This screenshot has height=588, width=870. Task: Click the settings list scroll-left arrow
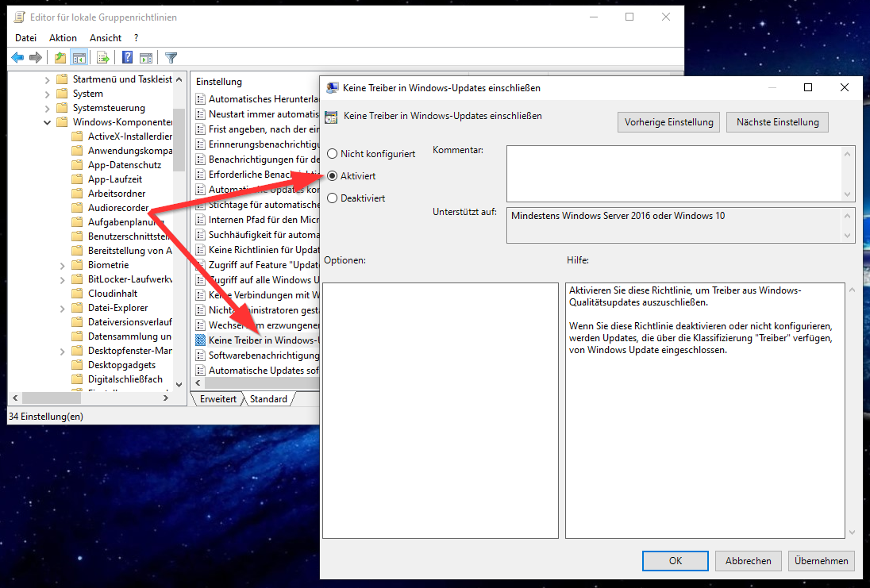pos(198,382)
